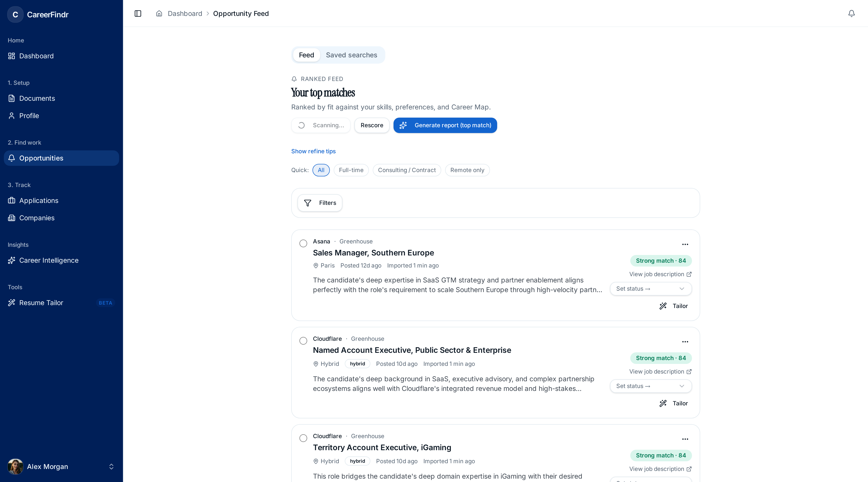The height and width of the screenshot is (482, 868).
Task: Toggle the Remote only quick filter
Action: 467,170
